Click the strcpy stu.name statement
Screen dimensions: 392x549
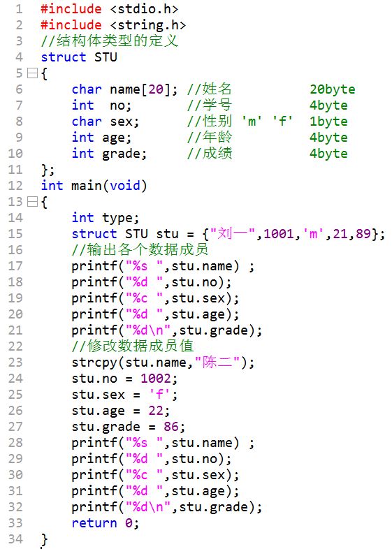tap(163, 363)
